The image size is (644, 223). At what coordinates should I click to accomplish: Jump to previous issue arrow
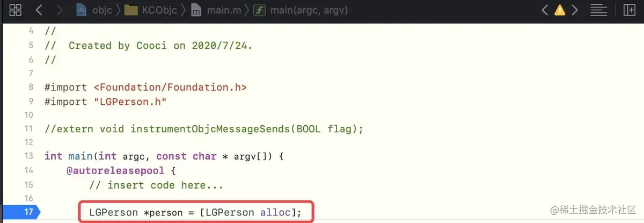click(x=545, y=10)
